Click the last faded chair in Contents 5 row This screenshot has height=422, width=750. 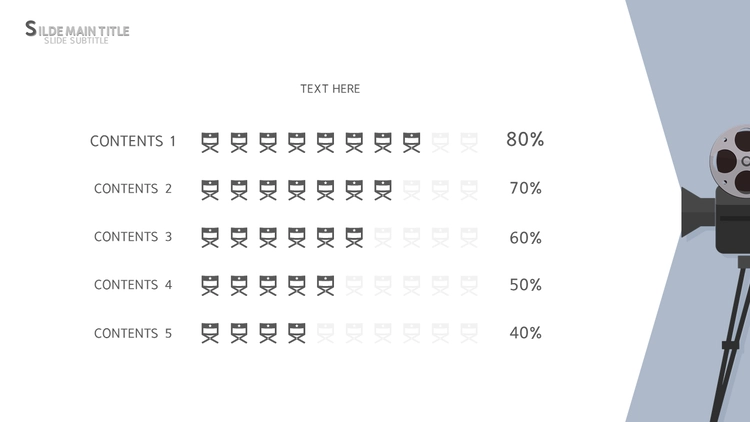tap(469, 333)
